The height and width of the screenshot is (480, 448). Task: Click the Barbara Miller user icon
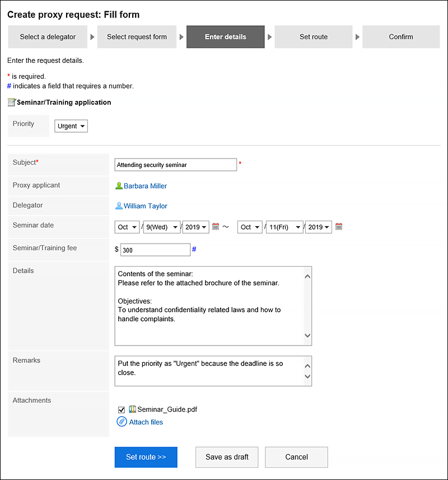[x=119, y=185]
